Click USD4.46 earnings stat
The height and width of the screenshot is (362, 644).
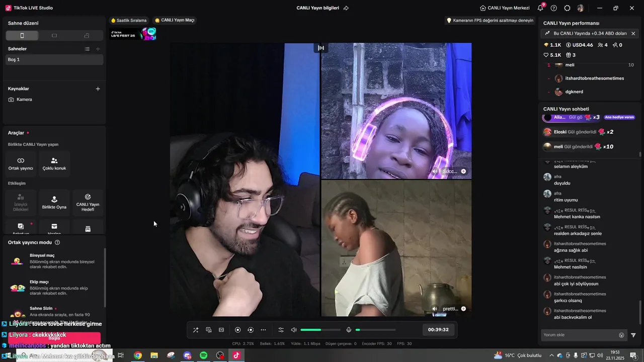579,45
